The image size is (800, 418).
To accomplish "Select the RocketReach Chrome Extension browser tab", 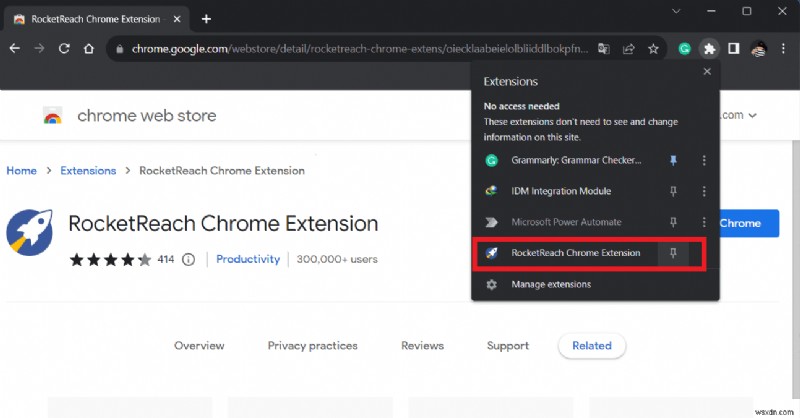I will coord(96,19).
